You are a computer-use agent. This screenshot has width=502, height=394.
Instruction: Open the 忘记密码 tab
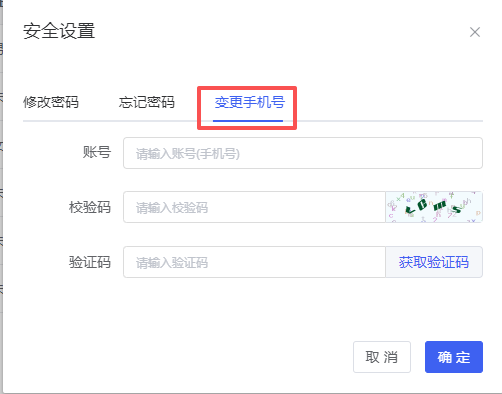tap(147, 102)
